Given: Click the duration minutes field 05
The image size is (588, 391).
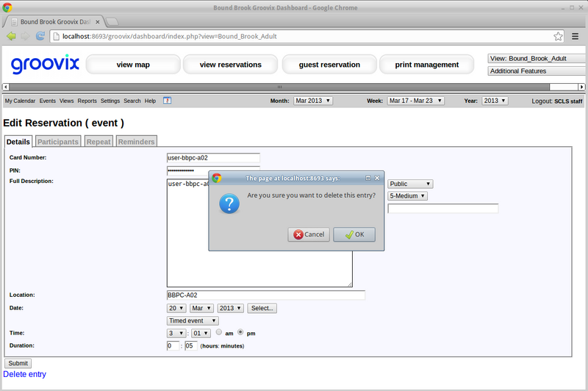Looking at the screenshot, I should (191, 345).
